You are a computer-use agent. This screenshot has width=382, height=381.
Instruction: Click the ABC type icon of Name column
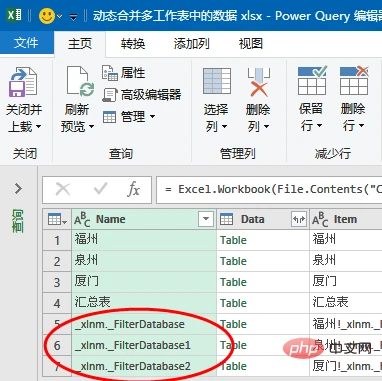pyautogui.click(x=82, y=220)
